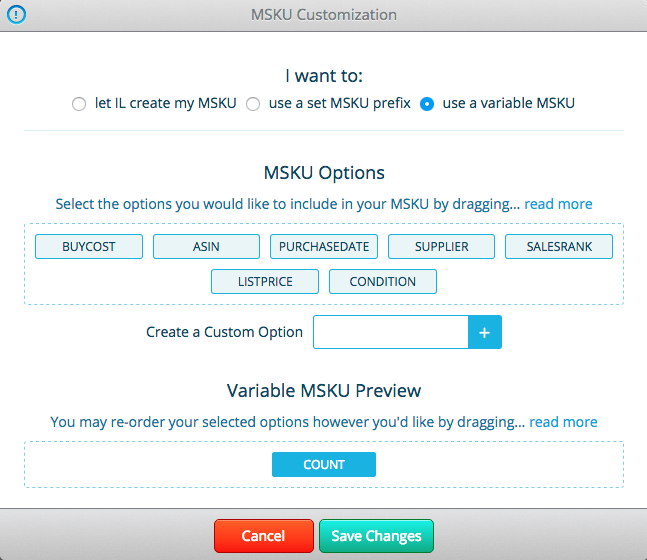Click the PURCHASEDATE option chip
The image size is (647, 560).
(324, 247)
